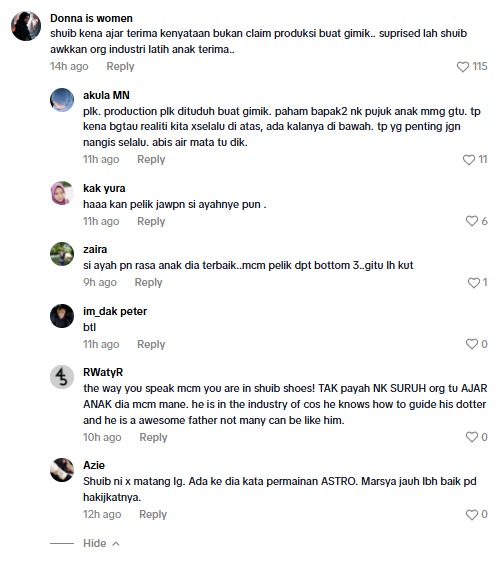Like Donna is women's comment
502x563 pixels.
point(463,67)
